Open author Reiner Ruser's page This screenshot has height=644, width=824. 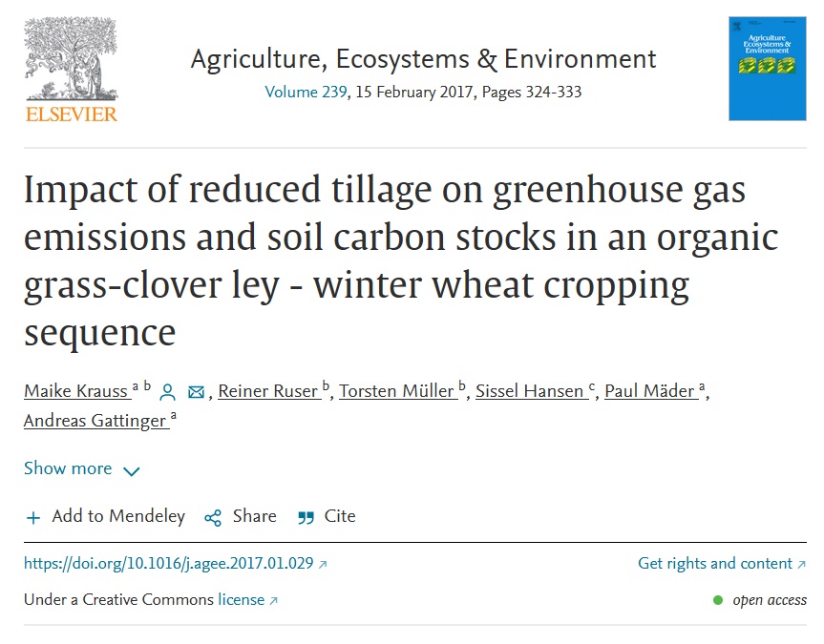[x=270, y=391]
